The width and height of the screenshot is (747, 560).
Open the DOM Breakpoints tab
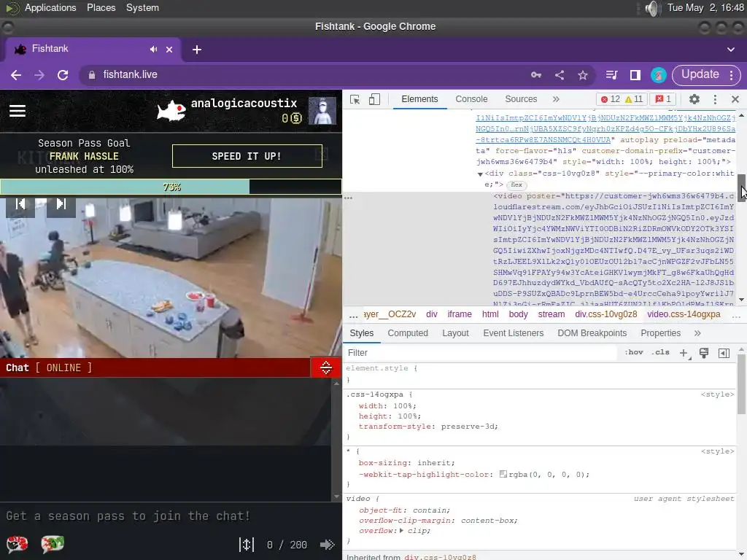point(592,333)
